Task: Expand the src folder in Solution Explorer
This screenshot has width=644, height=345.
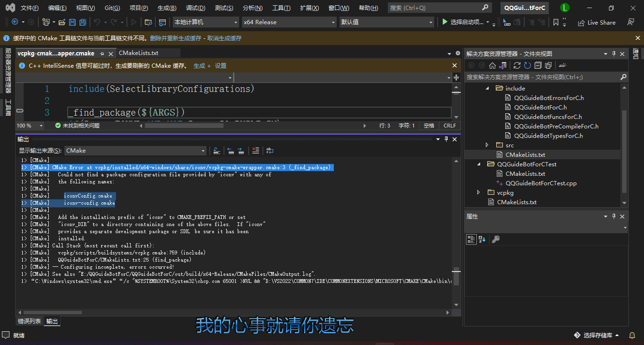Action: [x=487, y=145]
